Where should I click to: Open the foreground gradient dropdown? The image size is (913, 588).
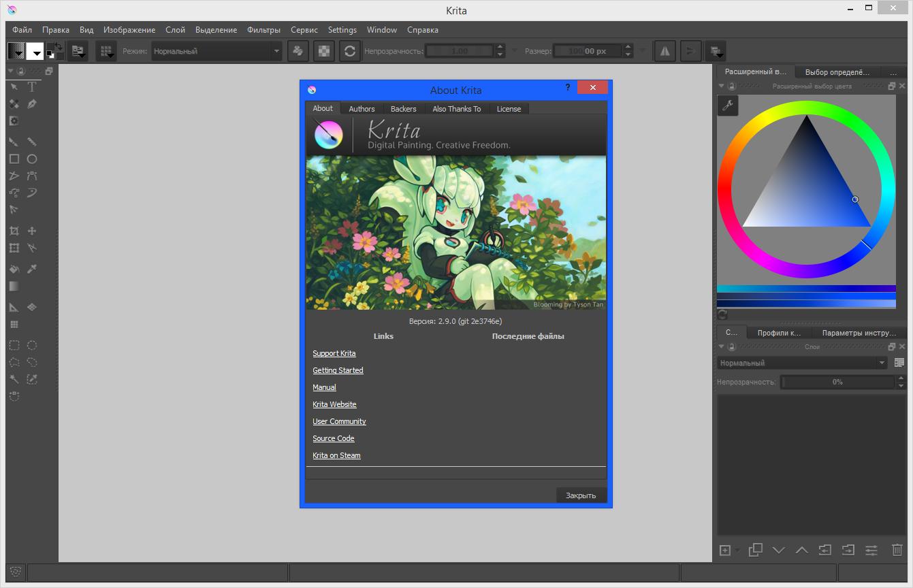(16, 51)
